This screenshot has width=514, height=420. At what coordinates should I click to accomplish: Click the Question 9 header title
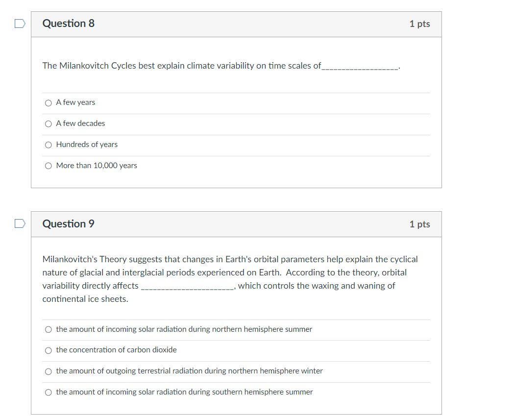click(x=69, y=223)
